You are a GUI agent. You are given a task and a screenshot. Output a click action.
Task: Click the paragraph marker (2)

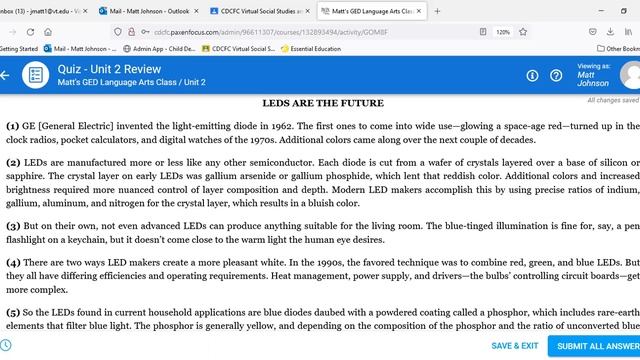tap(13, 162)
